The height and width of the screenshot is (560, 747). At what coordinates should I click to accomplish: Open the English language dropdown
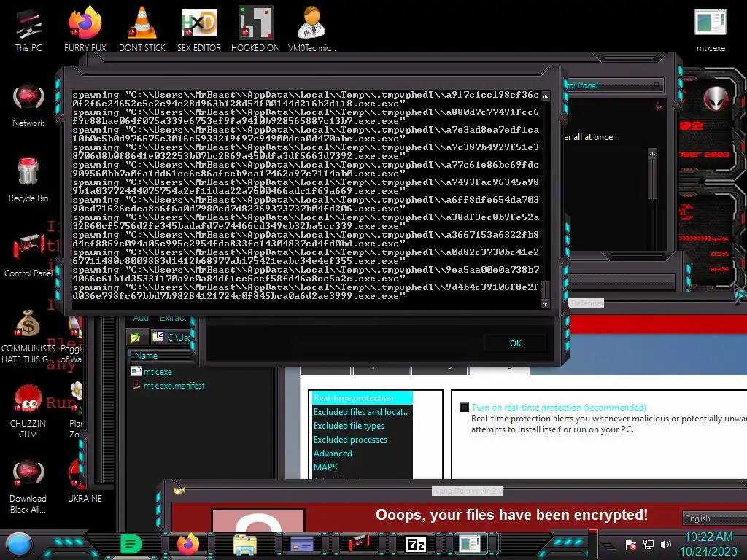pos(715,518)
